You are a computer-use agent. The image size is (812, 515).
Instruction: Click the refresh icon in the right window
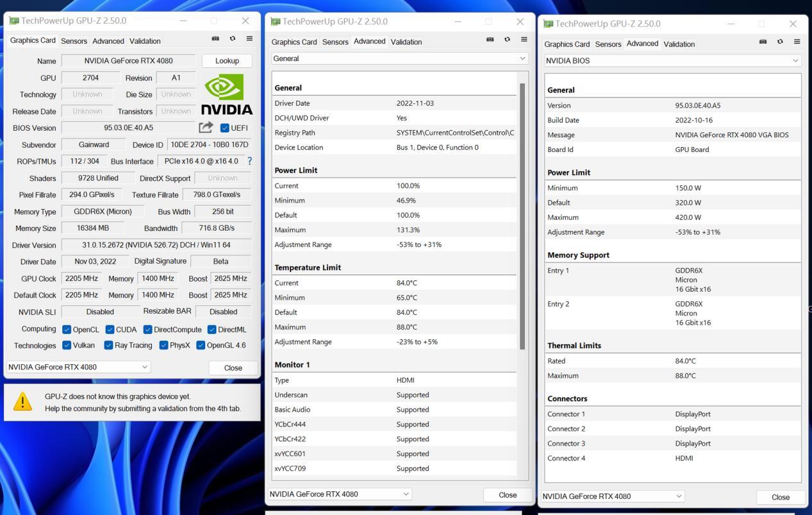[779, 41]
